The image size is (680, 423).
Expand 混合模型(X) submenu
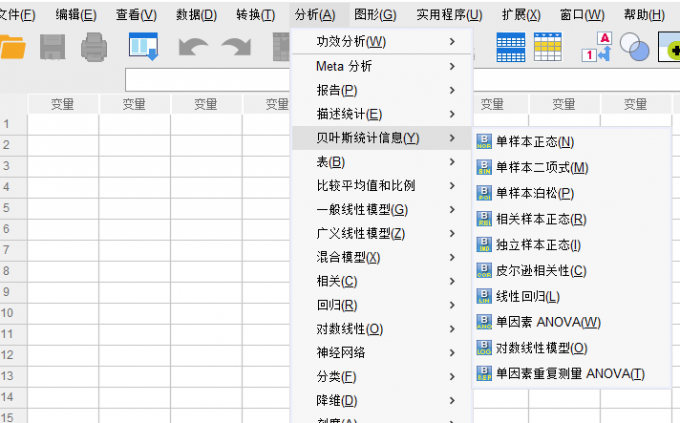pyautogui.click(x=382, y=257)
